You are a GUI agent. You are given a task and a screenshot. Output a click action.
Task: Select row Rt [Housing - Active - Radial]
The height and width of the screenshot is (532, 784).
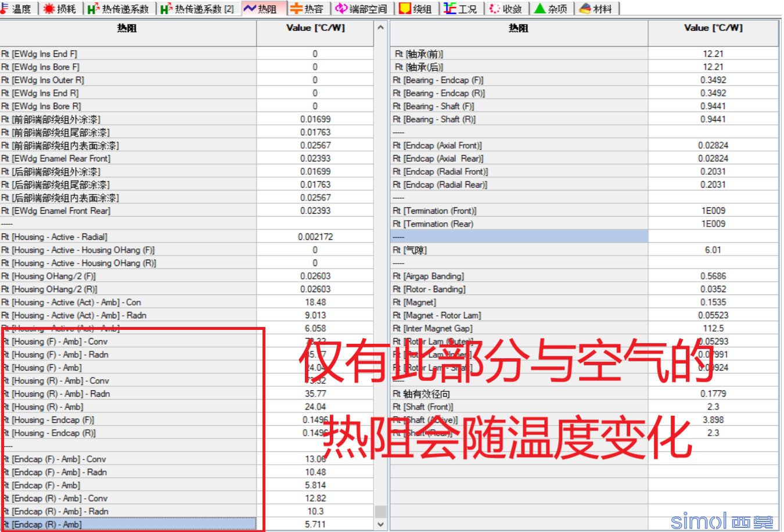click(128, 237)
